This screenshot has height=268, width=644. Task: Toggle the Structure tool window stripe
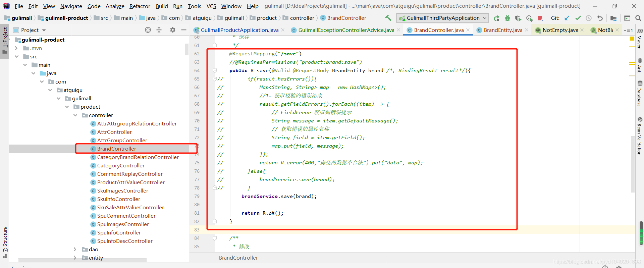[x=5, y=242]
